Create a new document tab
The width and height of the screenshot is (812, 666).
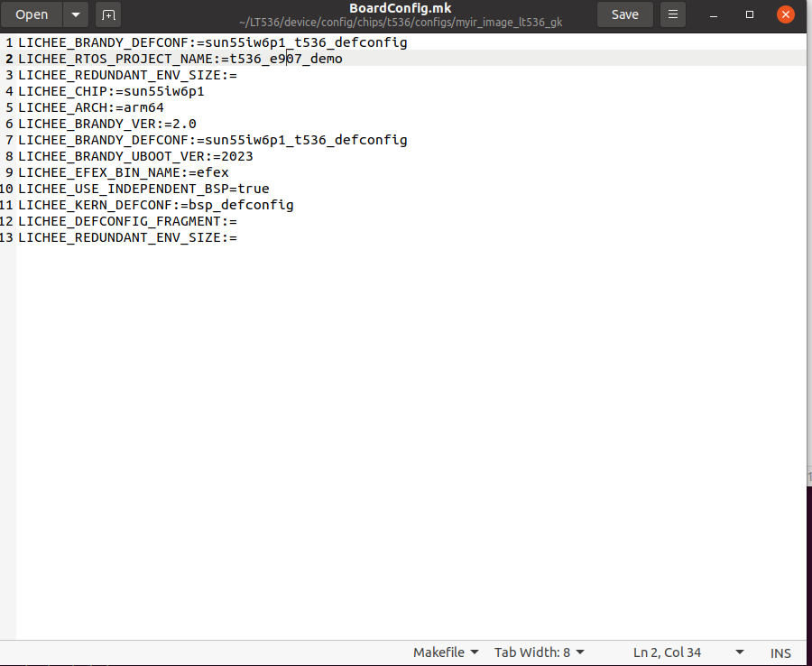(x=108, y=14)
